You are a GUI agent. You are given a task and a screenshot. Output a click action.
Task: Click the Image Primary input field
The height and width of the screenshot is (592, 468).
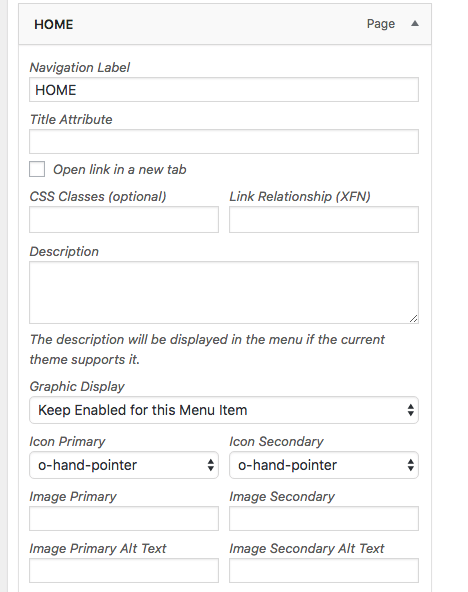coord(124,518)
